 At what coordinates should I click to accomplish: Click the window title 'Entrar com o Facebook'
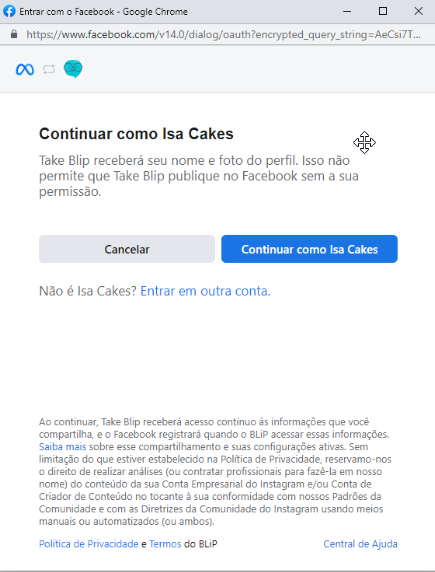[x=67, y=12]
